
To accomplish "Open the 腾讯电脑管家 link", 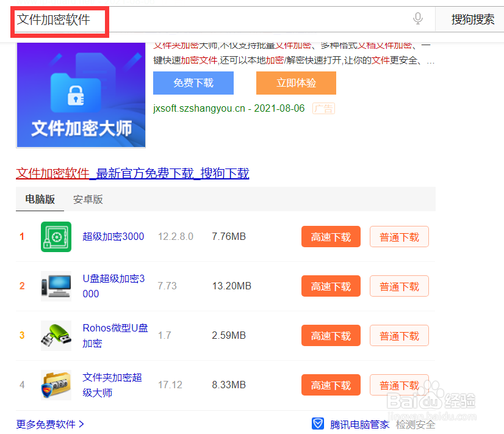I will coord(359,425).
